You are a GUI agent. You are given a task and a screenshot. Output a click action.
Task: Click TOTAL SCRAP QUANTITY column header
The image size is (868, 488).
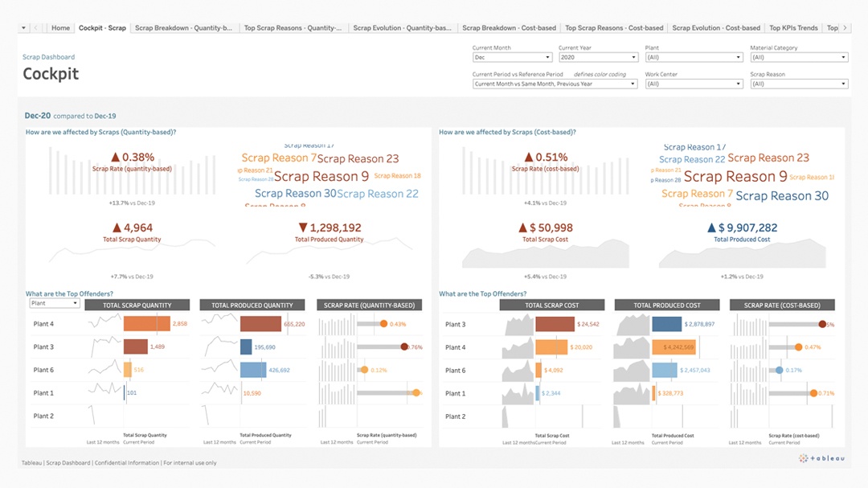[137, 306]
